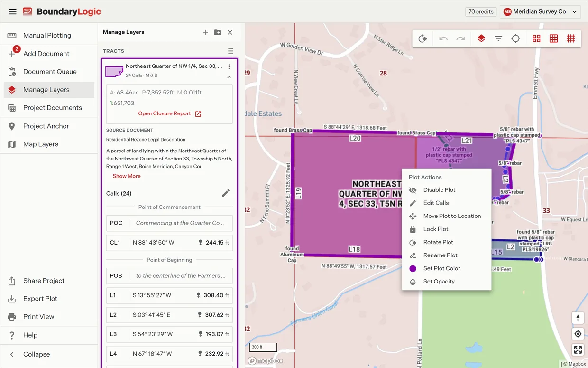Select the hash grid overlay icon
This screenshot has height=368, width=588.
point(571,39)
